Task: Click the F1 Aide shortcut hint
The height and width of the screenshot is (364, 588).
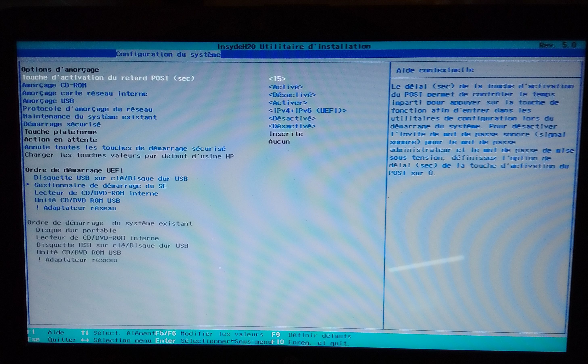Action: [x=46, y=332]
